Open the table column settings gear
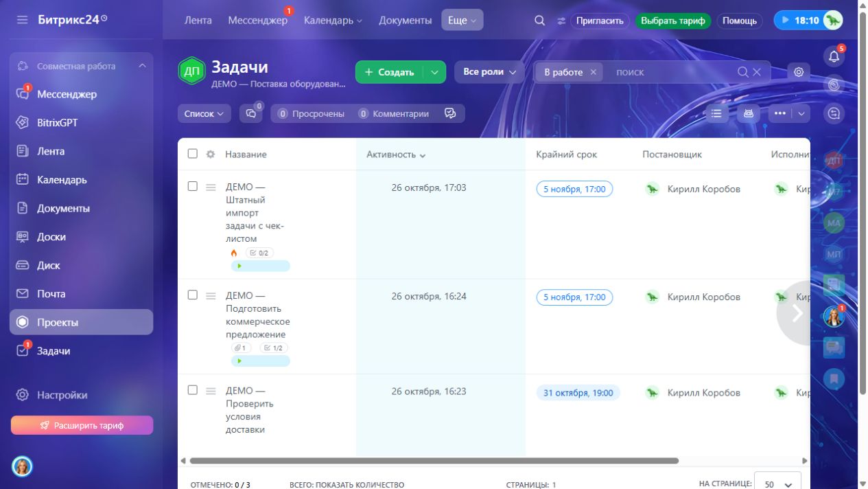Image resolution: width=868 pixels, height=489 pixels. point(211,155)
